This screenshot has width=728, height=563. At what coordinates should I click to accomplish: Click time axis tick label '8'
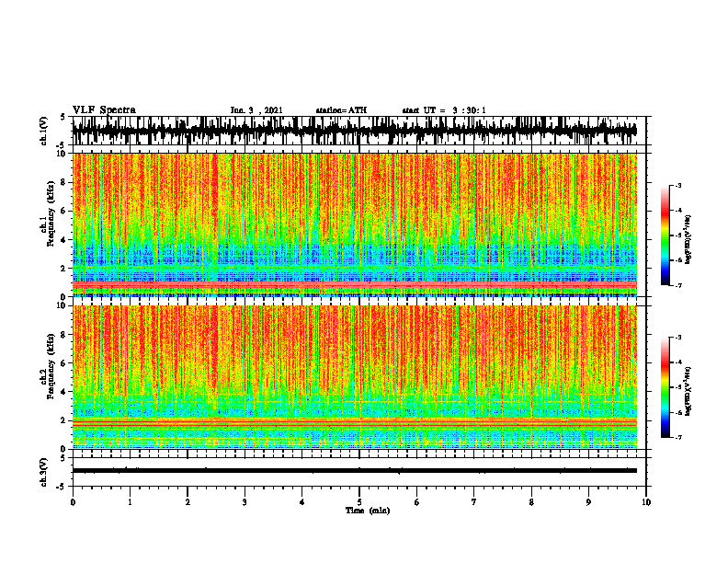(x=531, y=502)
